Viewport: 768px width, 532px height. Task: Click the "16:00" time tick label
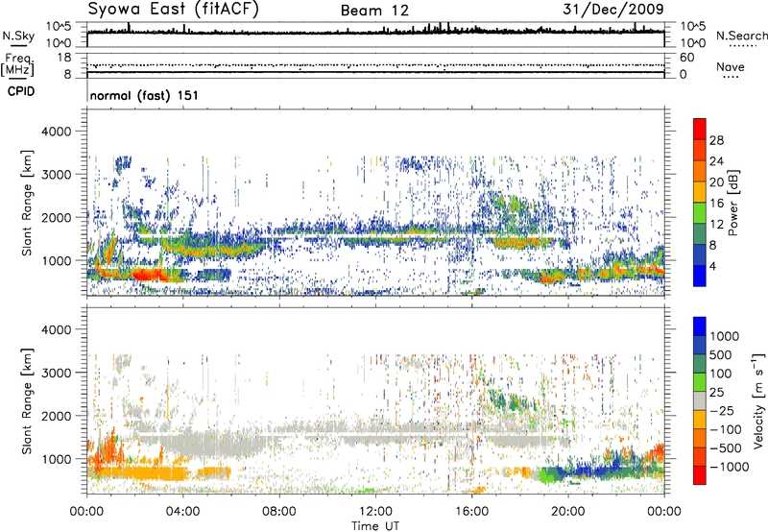coord(471,512)
